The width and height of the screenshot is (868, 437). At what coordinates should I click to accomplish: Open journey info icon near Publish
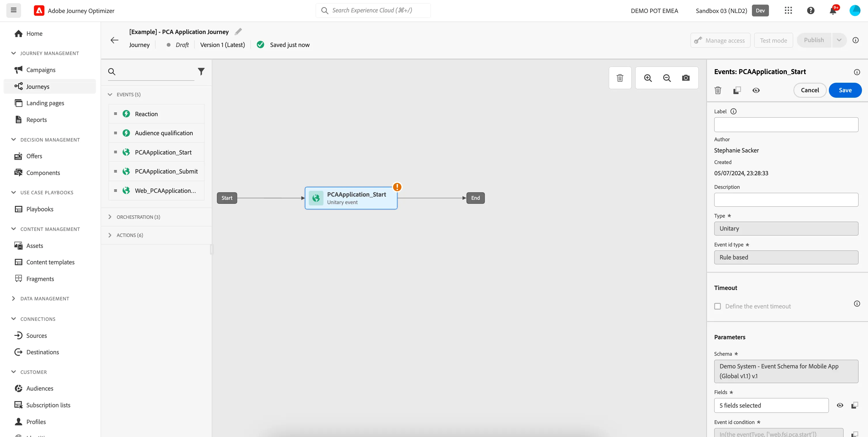tap(855, 40)
